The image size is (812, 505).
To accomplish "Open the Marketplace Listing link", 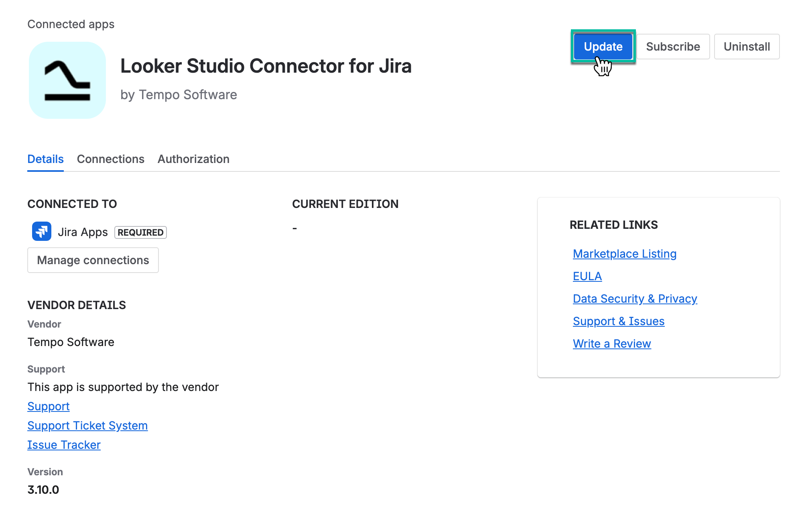I will [x=625, y=254].
